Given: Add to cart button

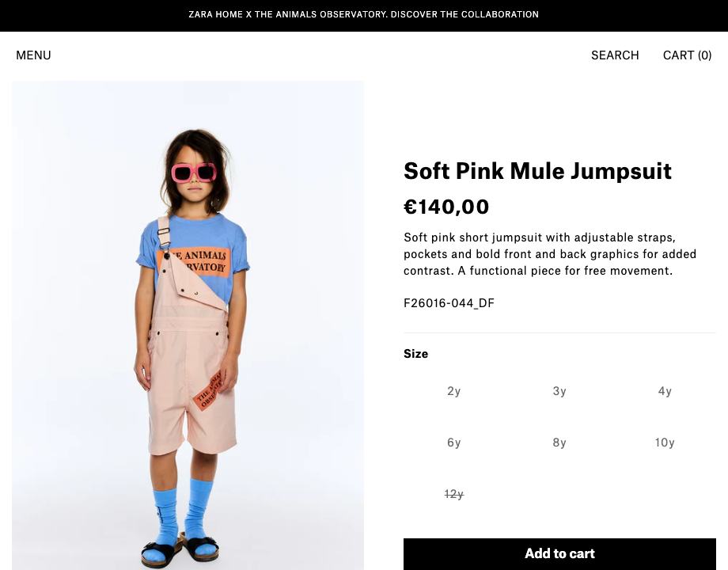Looking at the screenshot, I should (559, 553).
